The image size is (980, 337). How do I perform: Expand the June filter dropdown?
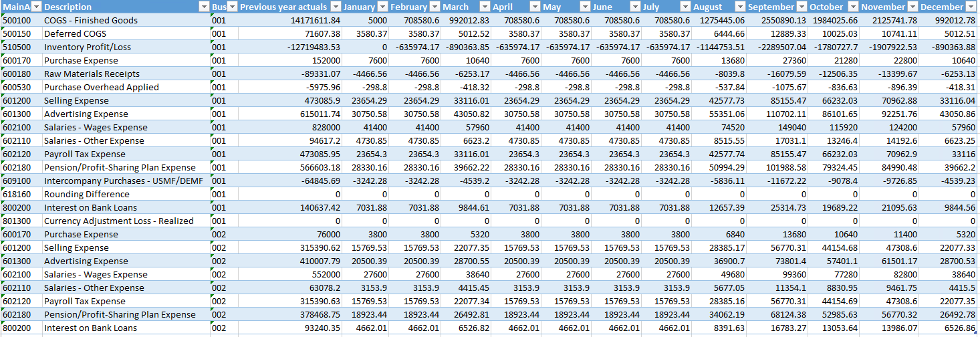pyautogui.click(x=635, y=7)
